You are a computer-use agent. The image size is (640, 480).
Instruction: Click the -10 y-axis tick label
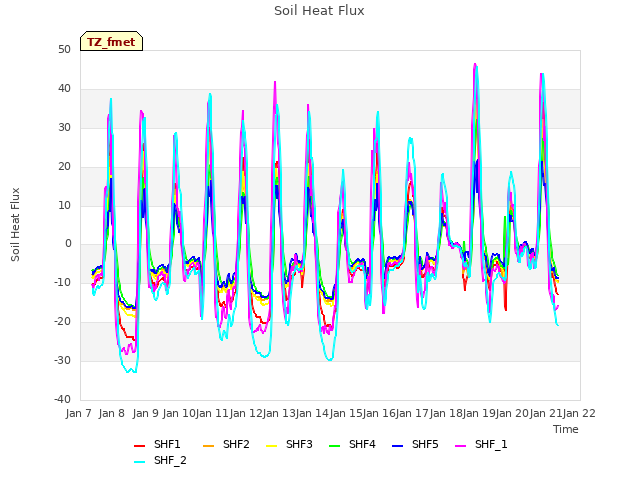[x=62, y=282]
